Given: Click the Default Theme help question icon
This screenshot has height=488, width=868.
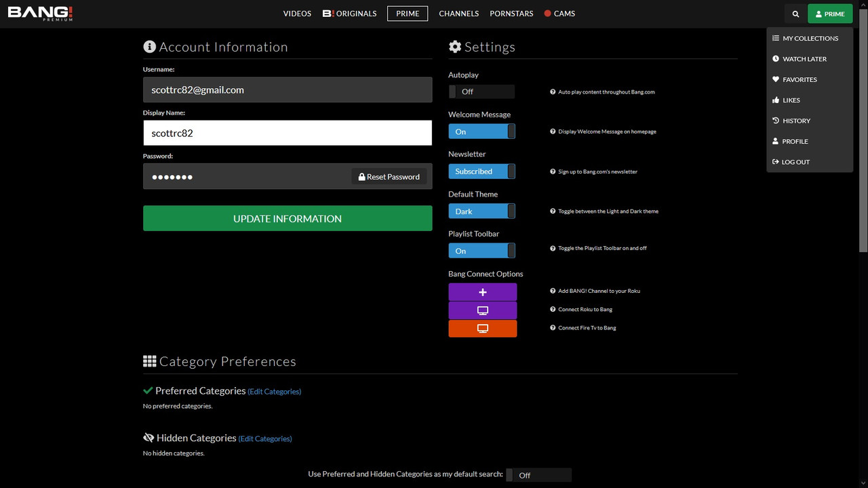Looking at the screenshot, I should (553, 211).
